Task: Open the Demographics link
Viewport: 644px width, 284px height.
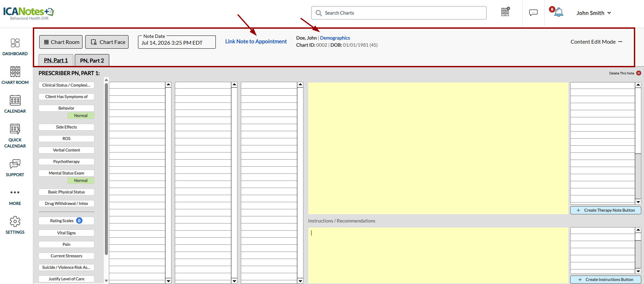Action: tap(335, 38)
